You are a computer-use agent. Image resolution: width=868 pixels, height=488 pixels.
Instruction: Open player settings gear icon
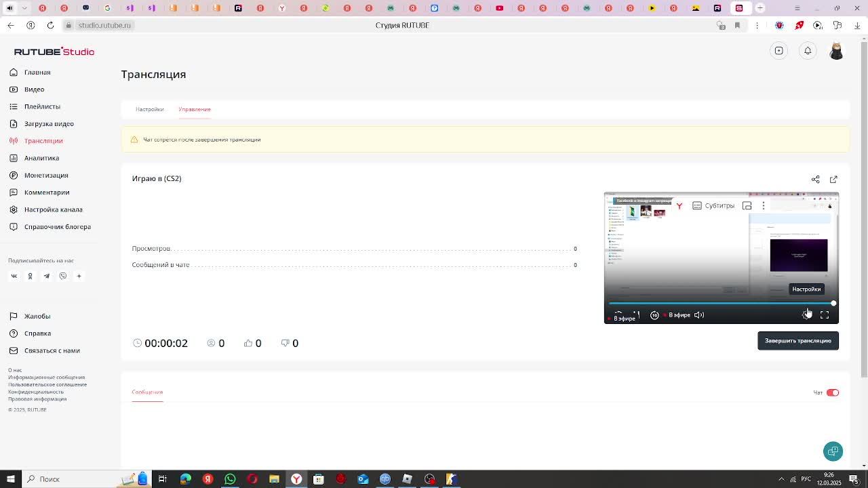coord(806,314)
